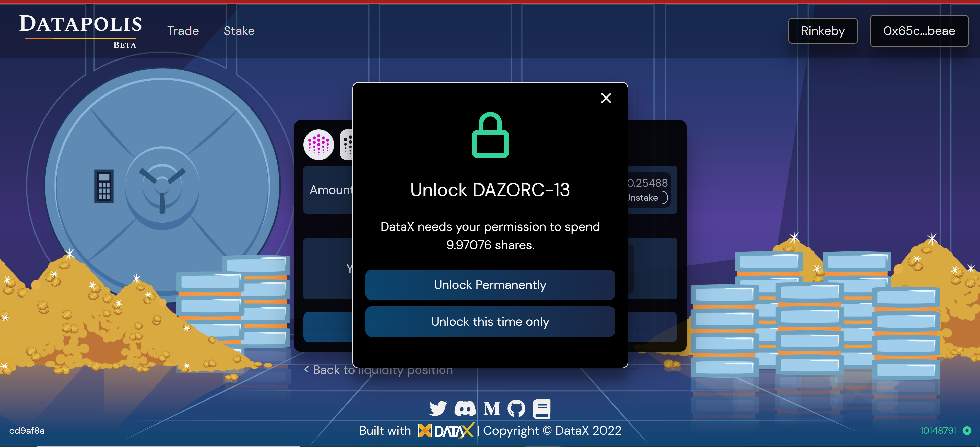Open wallet address 0x65c...beae menu
The width and height of the screenshot is (980, 447).
(x=919, y=31)
